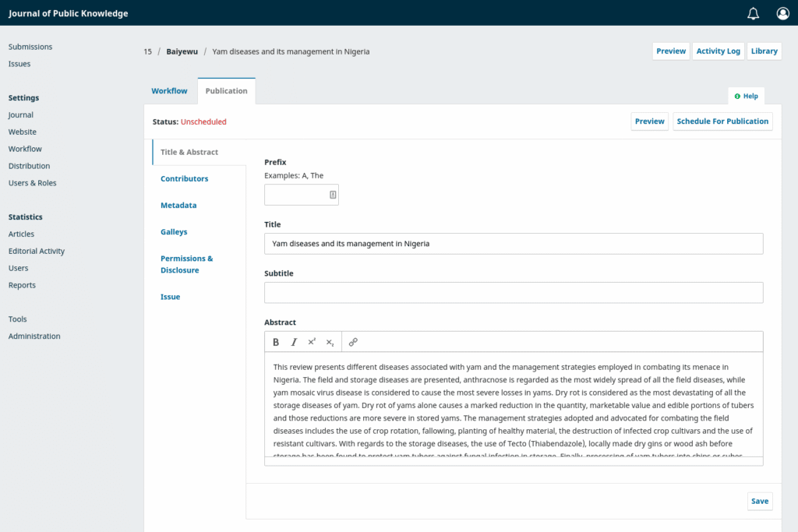Toggle bold formatting in the abstract editor

[x=276, y=342]
